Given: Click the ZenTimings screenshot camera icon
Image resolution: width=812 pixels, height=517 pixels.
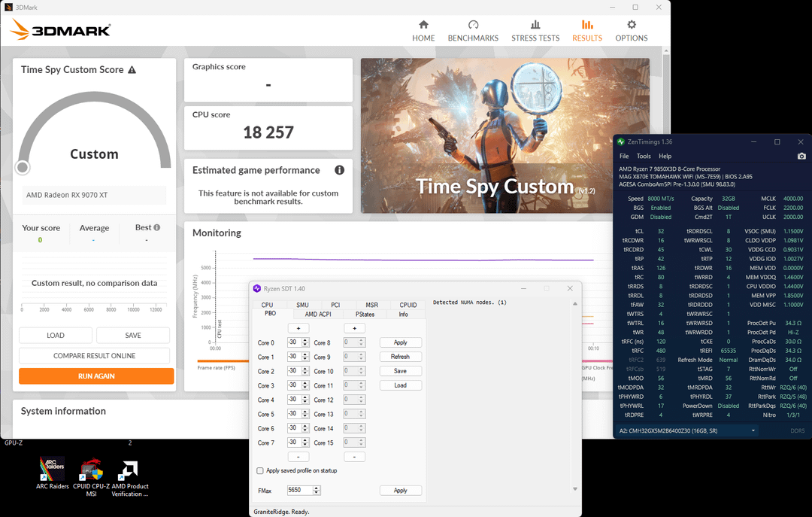Looking at the screenshot, I should coord(801,156).
